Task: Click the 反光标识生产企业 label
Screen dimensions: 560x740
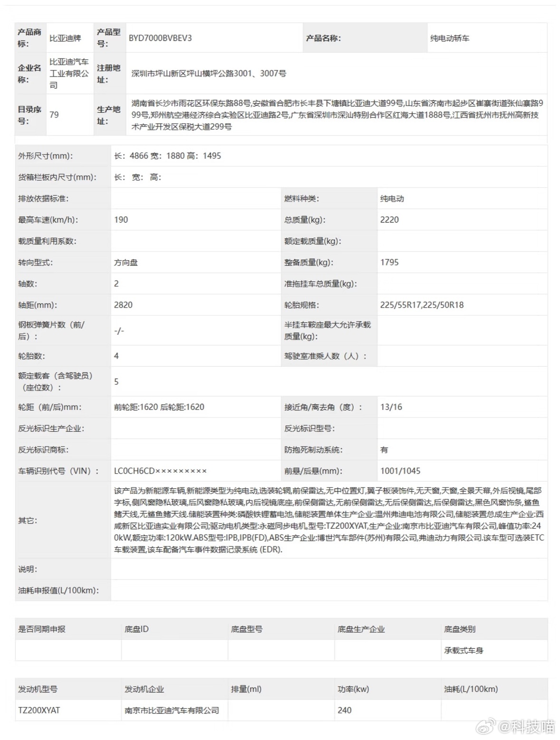Action: tap(51, 428)
